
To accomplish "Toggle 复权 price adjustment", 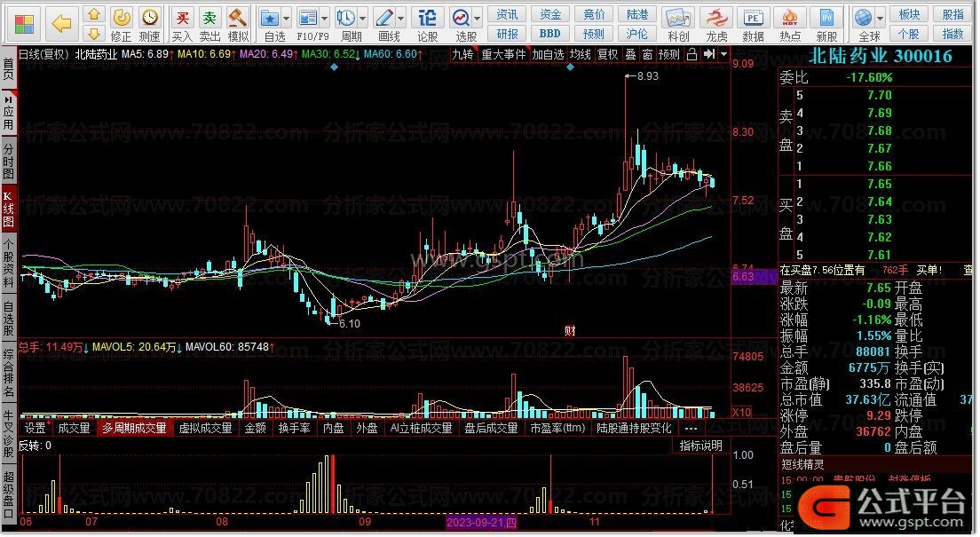I will [x=607, y=55].
